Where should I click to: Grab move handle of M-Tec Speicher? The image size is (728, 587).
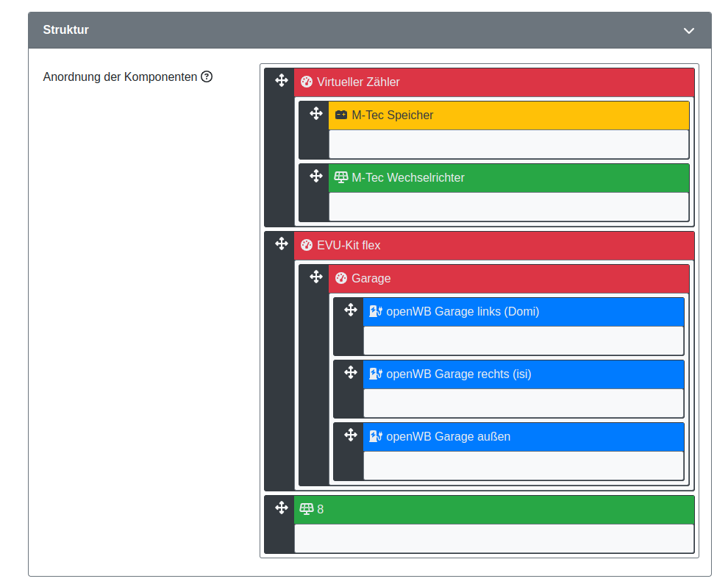(x=316, y=113)
